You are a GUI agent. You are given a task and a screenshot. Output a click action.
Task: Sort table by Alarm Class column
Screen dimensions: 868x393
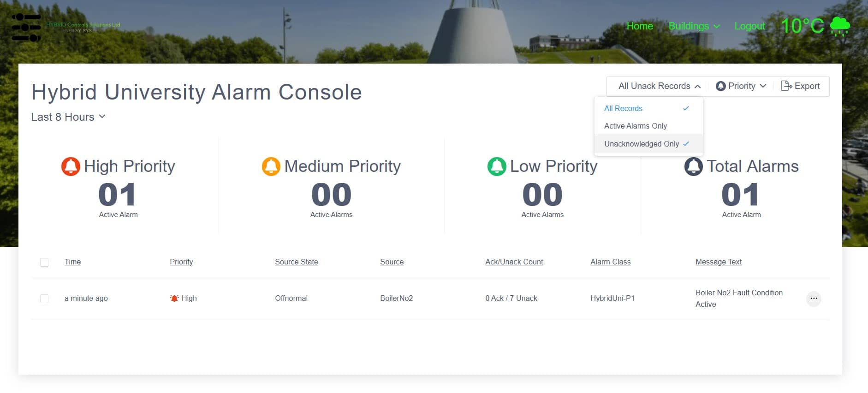pos(610,262)
